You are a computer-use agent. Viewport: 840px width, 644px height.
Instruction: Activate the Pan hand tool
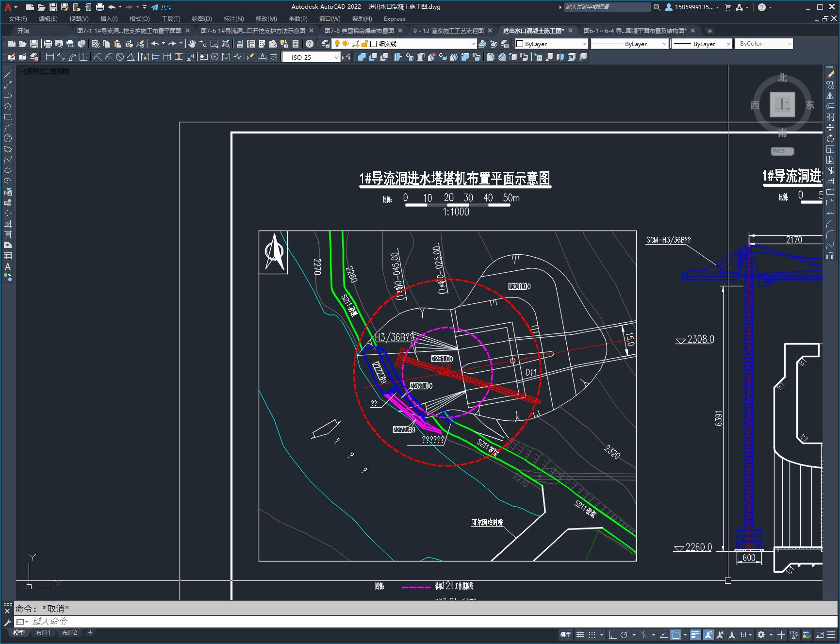pyautogui.click(x=192, y=44)
